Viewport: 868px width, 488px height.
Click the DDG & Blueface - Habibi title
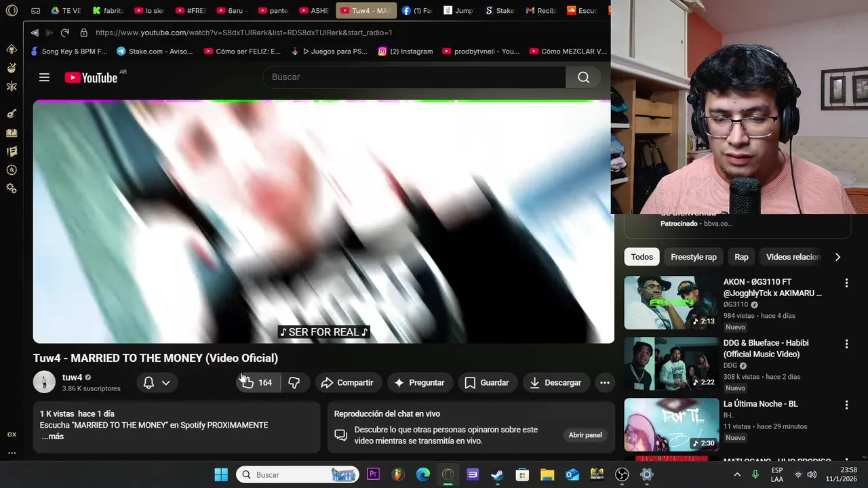766,348
